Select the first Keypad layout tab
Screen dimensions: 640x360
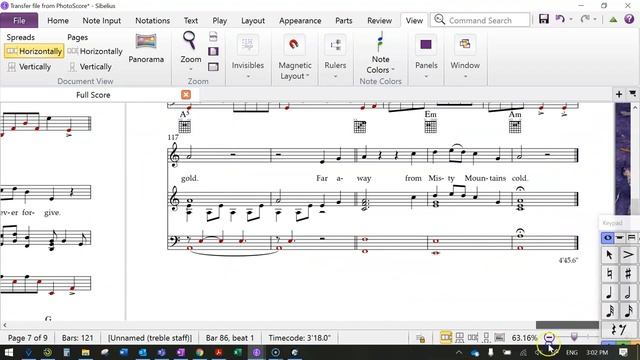(x=608, y=238)
